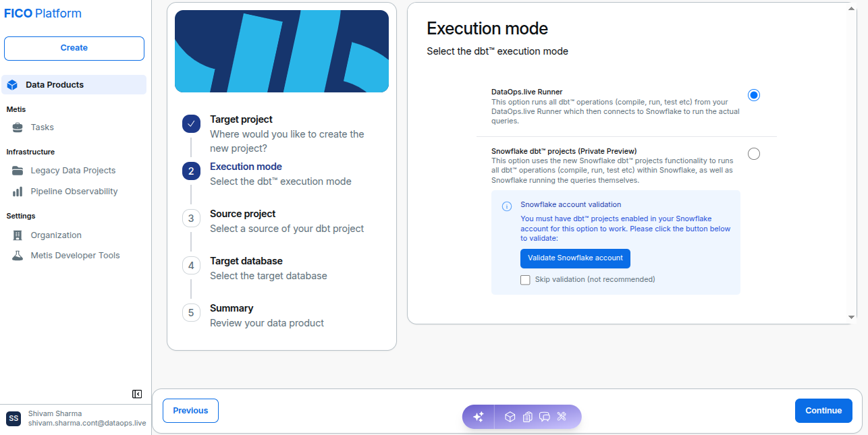The height and width of the screenshot is (435, 868).
Task: Click the info icon in Snowflake validation box
Action: click(x=507, y=206)
